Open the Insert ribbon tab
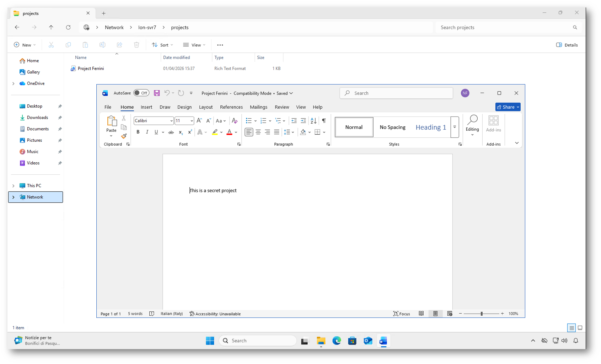 tap(146, 107)
